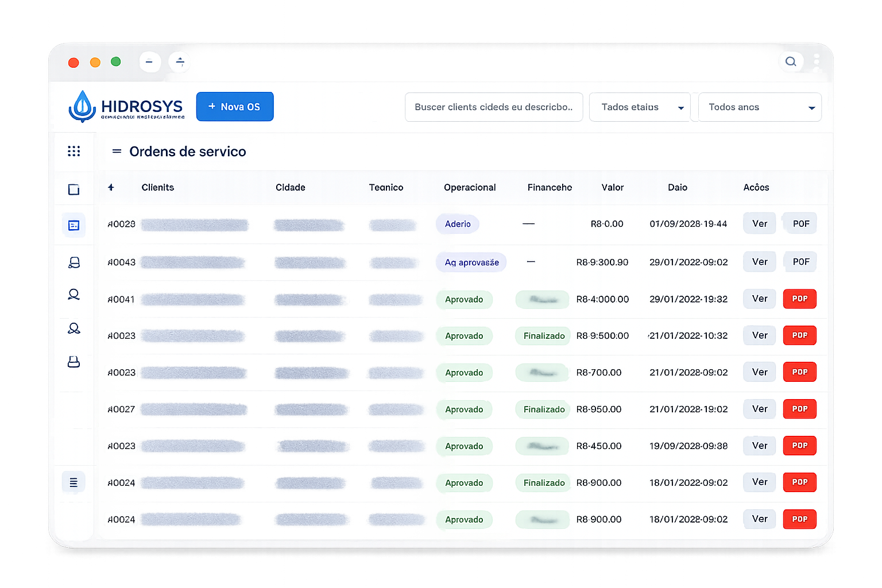
Task: Select order number A0028
Action: coord(121,224)
